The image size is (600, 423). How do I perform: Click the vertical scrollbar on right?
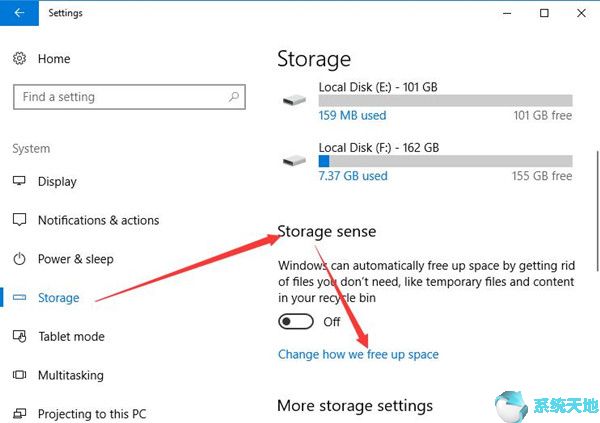596,200
